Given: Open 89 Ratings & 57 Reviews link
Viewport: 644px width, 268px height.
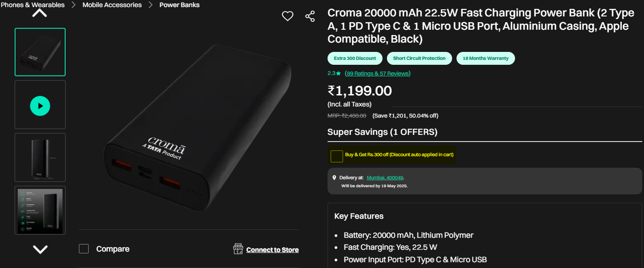Looking at the screenshot, I should click(378, 73).
